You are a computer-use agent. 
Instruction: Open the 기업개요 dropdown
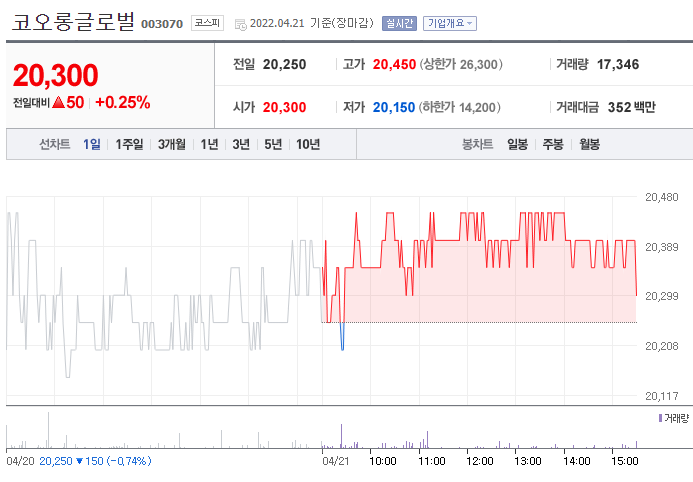(x=450, y=23)
